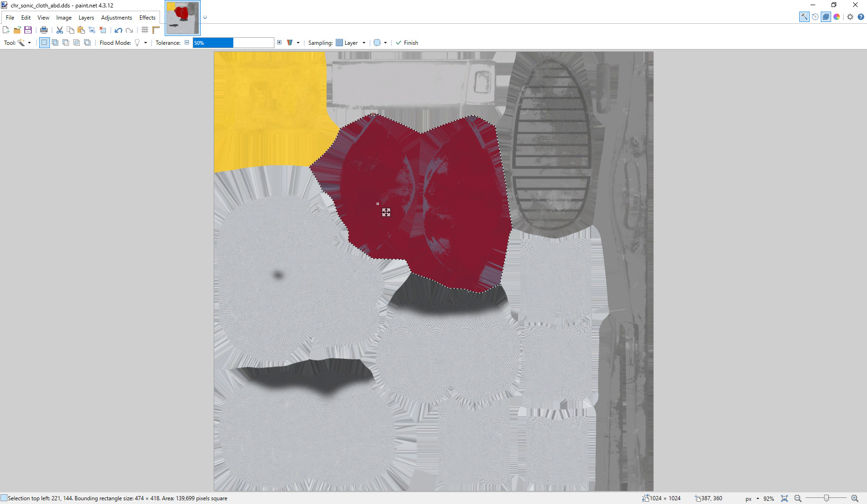Undo the last action
Image resolution: width=867 pixels, height=504 pixels.
tap(117, 29)
